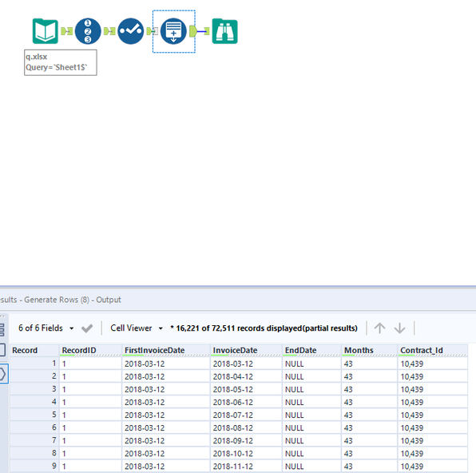Click the InvoiceDate column header
The height and width of the screenshot is (473, 476).
click(246, 350)
